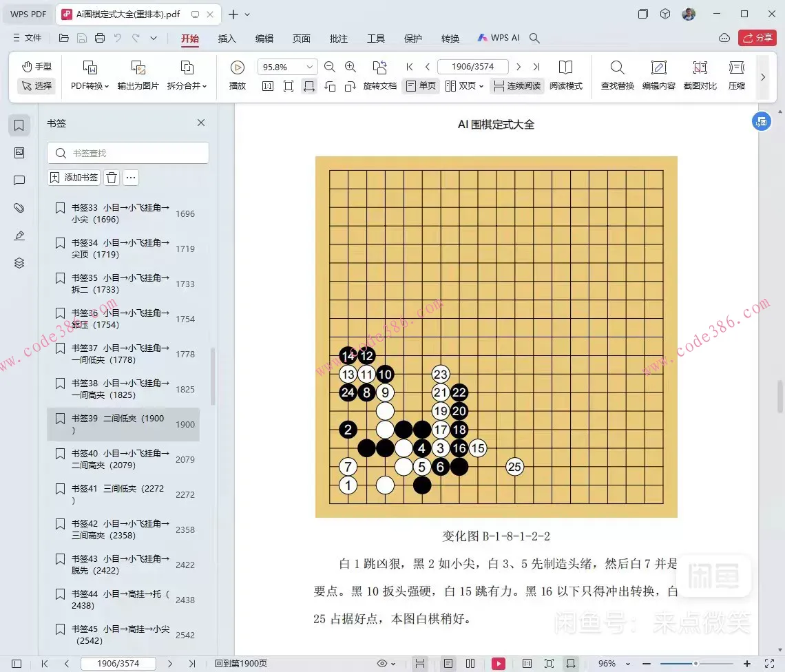785x672 pixels.
Task: Open the 转换 menu
Action: pyautogui.click(x=450, y=39)
